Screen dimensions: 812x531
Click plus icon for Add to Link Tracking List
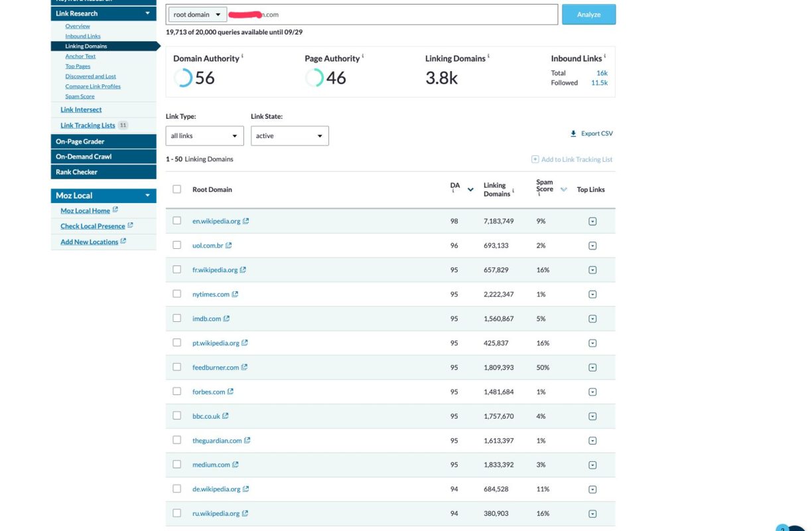click(535, 159)
